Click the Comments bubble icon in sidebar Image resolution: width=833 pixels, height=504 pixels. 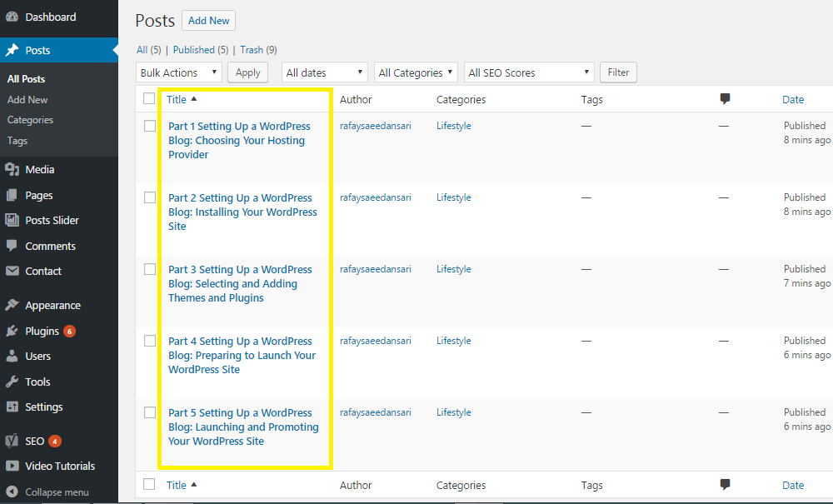(12, 246)
